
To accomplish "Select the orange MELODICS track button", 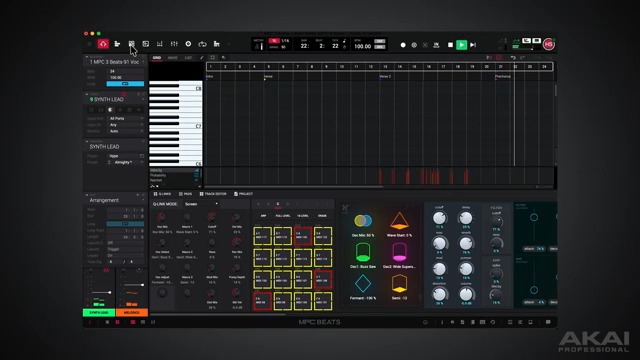I will point(132,313).
